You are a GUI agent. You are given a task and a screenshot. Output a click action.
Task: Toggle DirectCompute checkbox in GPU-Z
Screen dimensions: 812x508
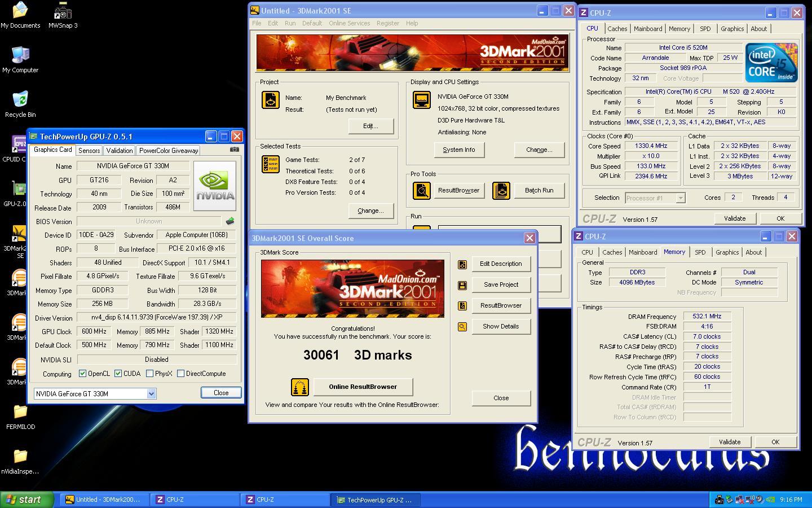coord(180,373)
